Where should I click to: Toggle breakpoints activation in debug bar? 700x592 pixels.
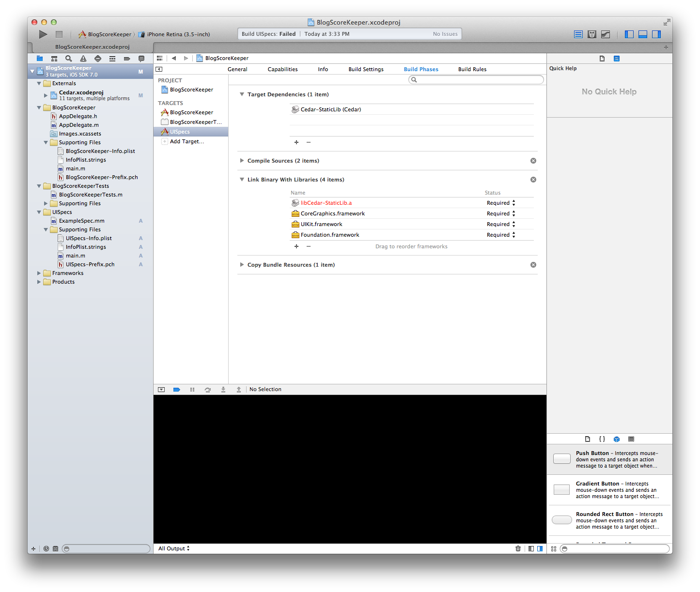[x=177, y=389]
